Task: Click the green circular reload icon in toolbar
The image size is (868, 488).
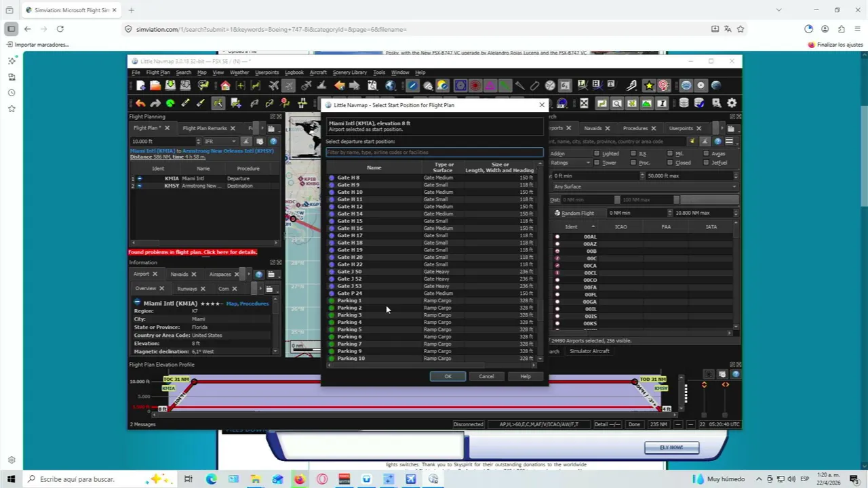Action: (x=170, y=103)
